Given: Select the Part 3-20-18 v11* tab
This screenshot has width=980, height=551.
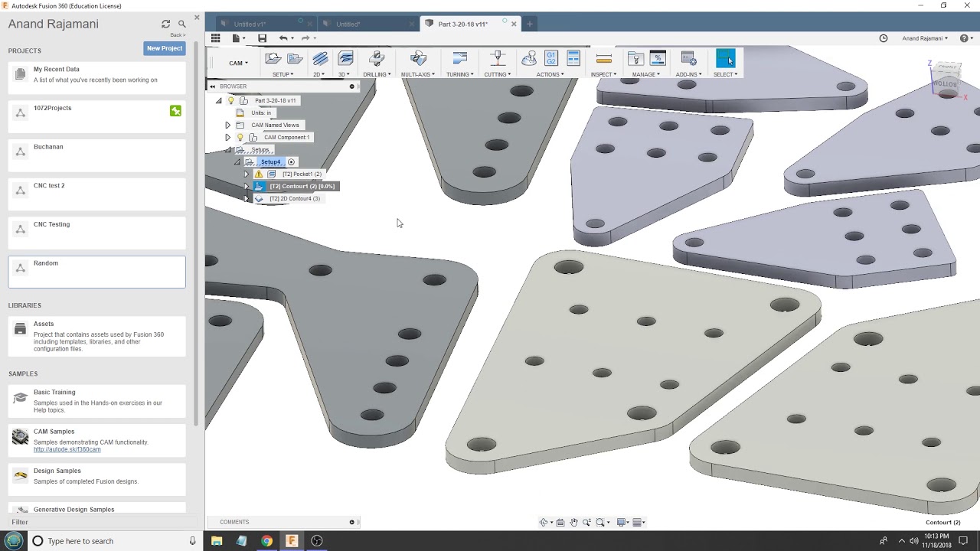Looking at the screenshot, I should click(x=470, y=24).
